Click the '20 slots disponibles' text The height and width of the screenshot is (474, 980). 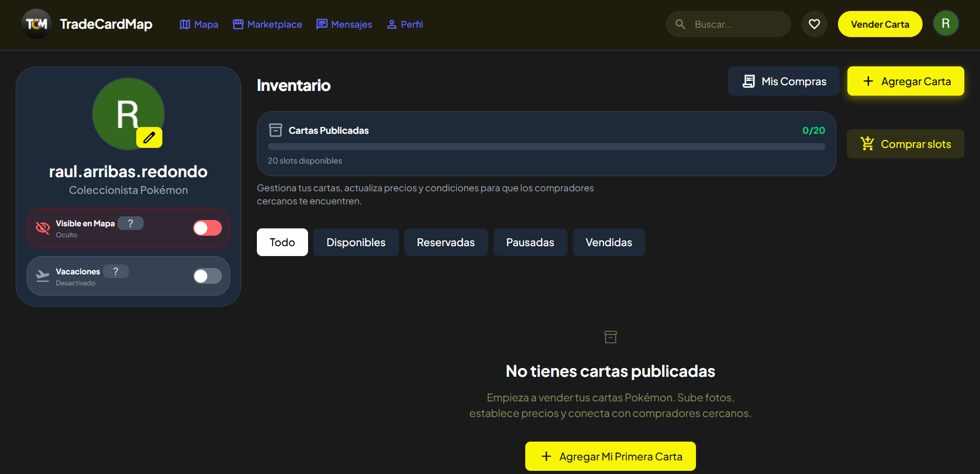click(305, 161)
